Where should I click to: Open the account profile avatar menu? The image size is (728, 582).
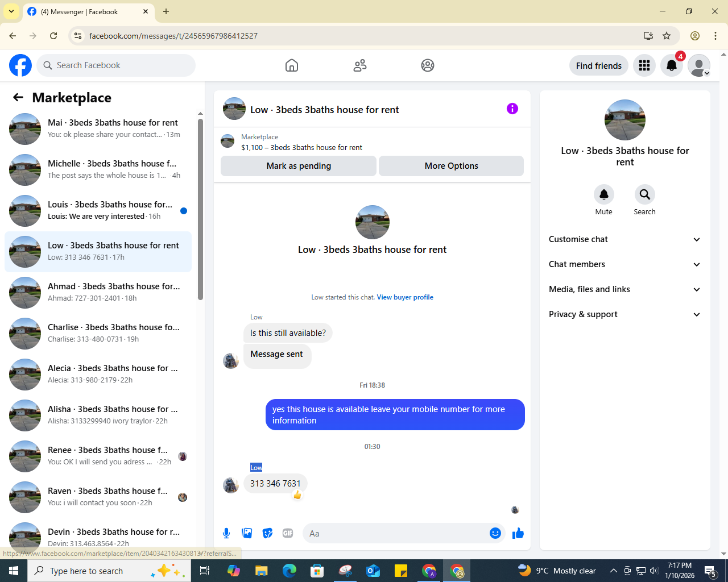[x=699, y=65]
